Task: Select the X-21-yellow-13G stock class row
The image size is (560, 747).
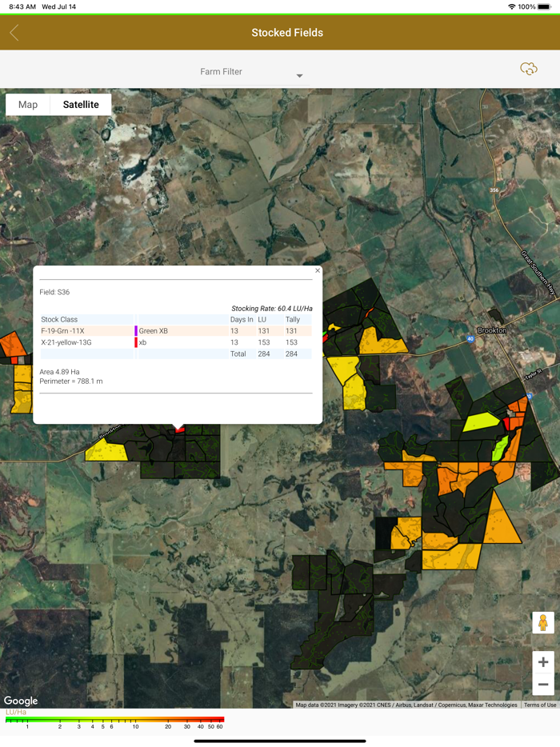Action: [176, 342]
